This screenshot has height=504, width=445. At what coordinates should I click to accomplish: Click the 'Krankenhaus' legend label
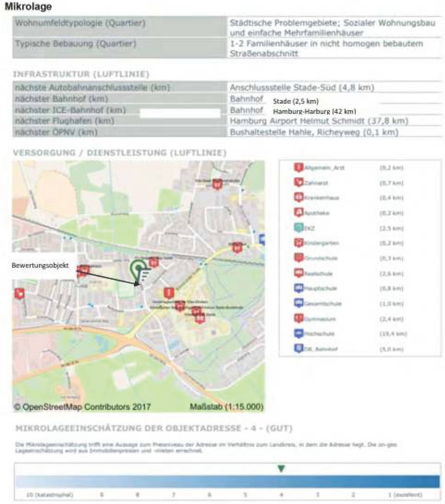click(321, 198)
